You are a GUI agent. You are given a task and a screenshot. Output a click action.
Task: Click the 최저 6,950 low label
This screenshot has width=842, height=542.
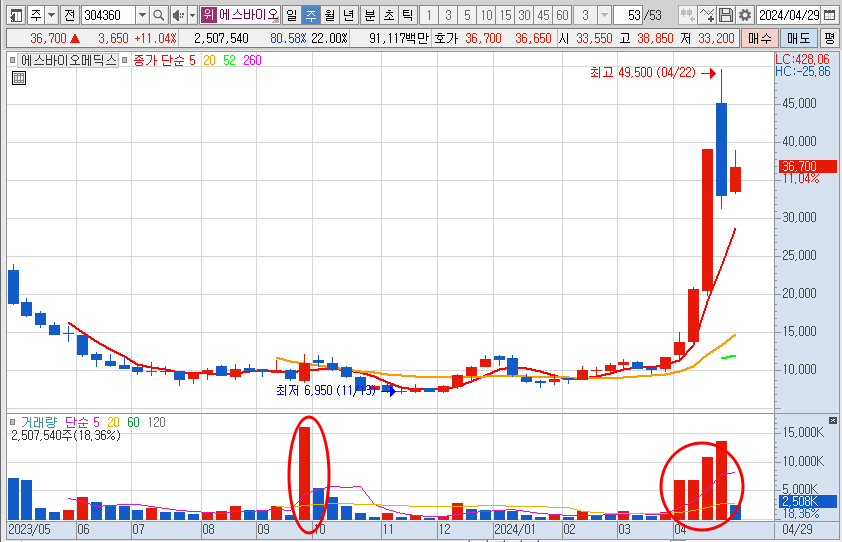pos(326,391)
